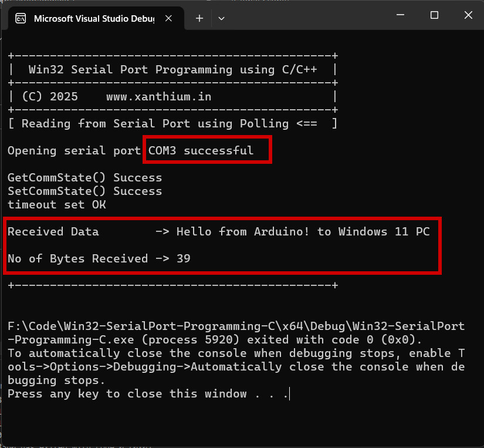Viewport: 484px width, 448px height.
Task: Select the Microsoft Visual Studio Debug tab
Action: [x=96, y=19]
